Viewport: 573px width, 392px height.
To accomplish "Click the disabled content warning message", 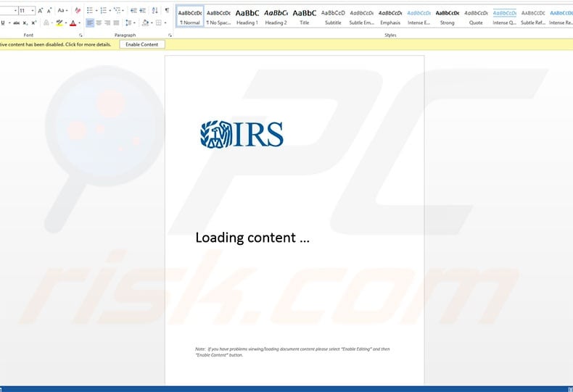I will point(56,44).
